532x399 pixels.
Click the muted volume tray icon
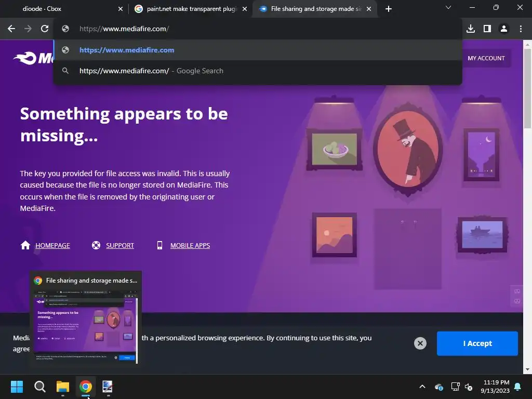pos(469,387)
